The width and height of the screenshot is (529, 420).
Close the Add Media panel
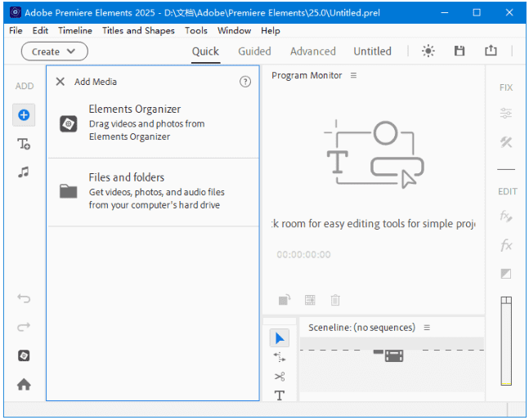[61, 82]
